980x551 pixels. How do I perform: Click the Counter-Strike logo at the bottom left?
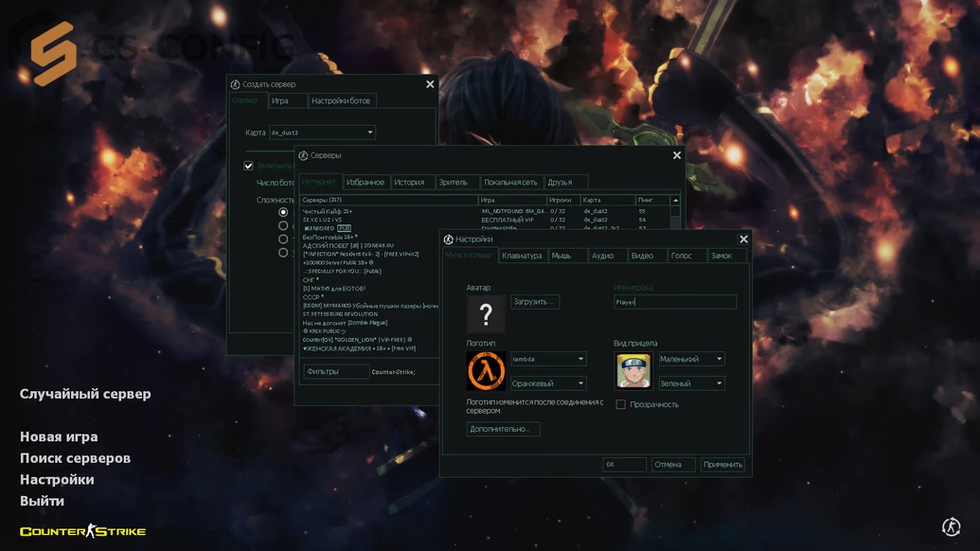tap(82, 531)
